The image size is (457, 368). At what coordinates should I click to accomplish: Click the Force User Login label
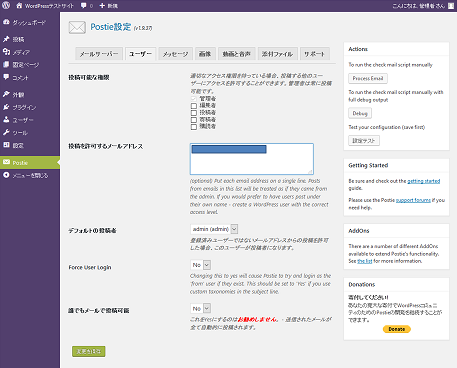click(x=90, y=267)
